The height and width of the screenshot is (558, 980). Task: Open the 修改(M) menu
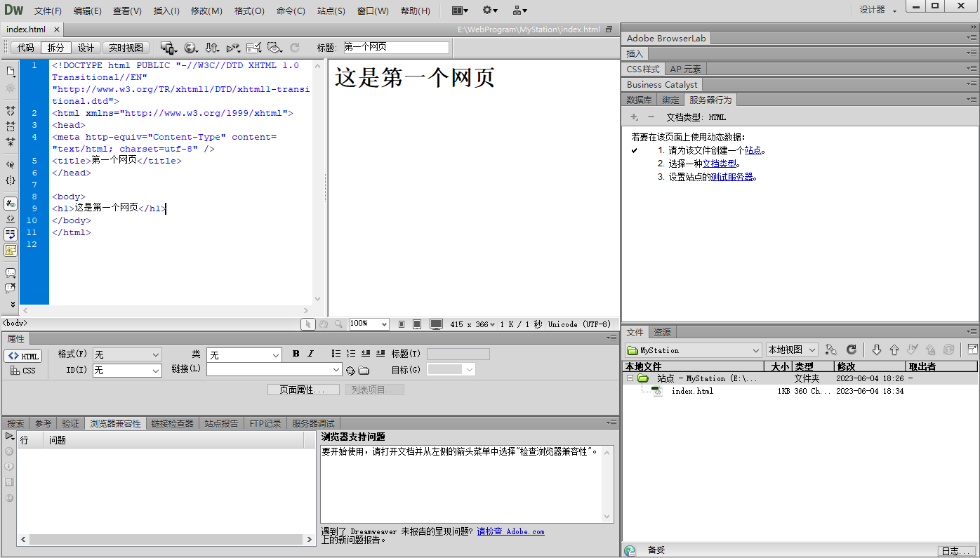pos(206,11)
